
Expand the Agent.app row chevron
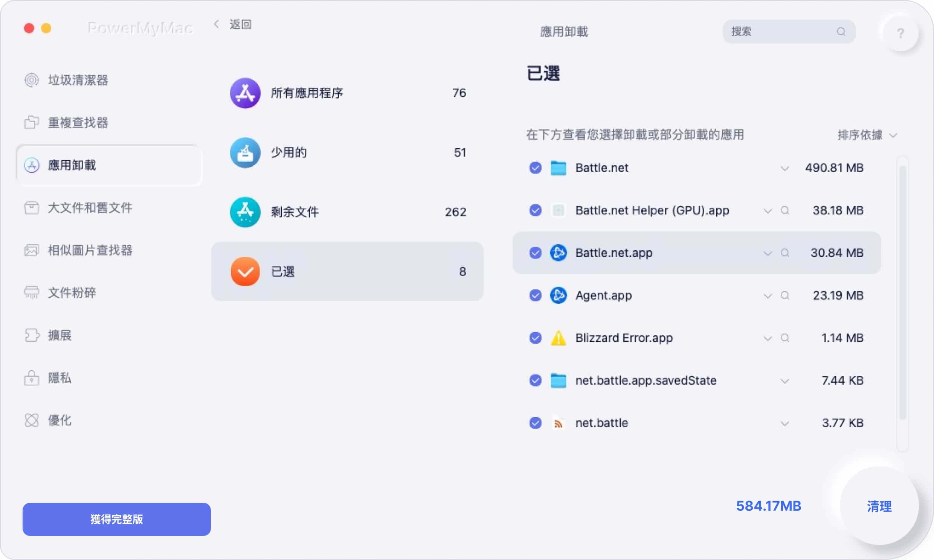point(768,296)
